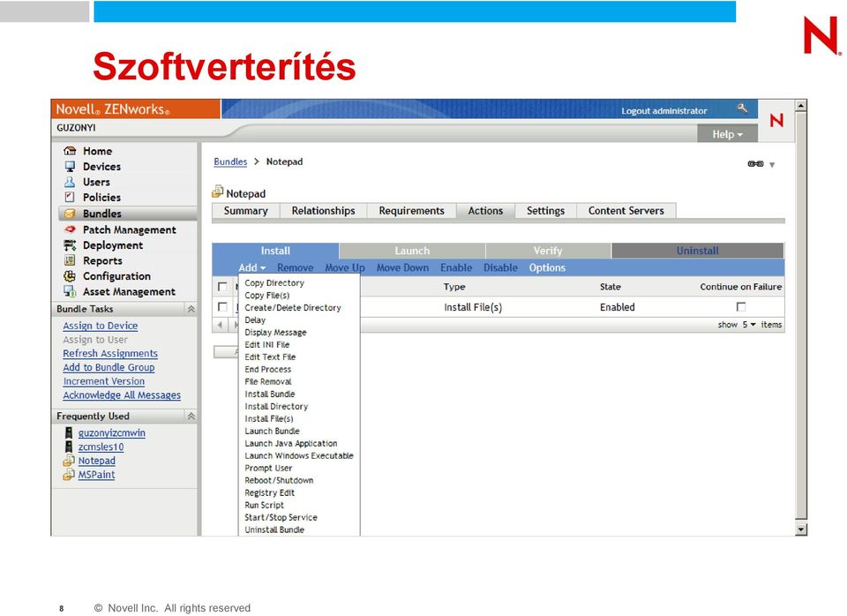
Task: Click the Move Down toolbar action
Action: [402, 267]
